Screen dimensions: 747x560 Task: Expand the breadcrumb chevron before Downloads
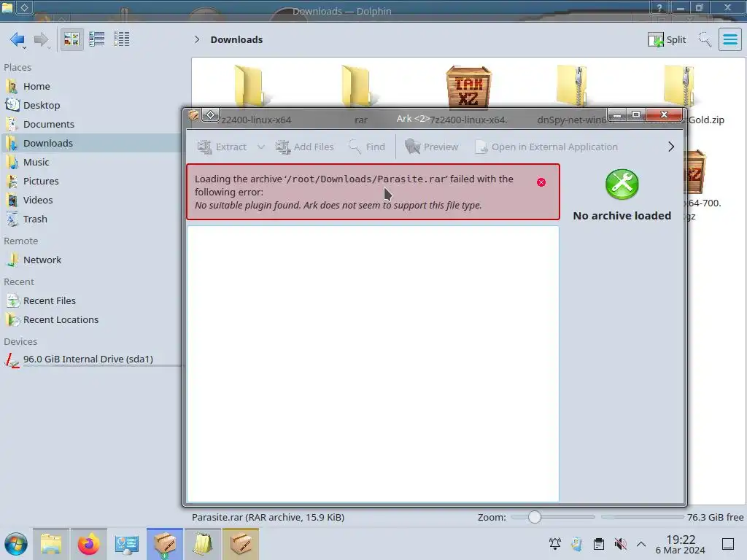coord(197,39)
